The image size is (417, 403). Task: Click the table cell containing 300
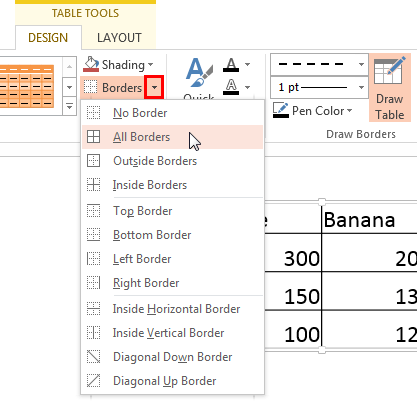pyautogui.click(x=293, y=252)
